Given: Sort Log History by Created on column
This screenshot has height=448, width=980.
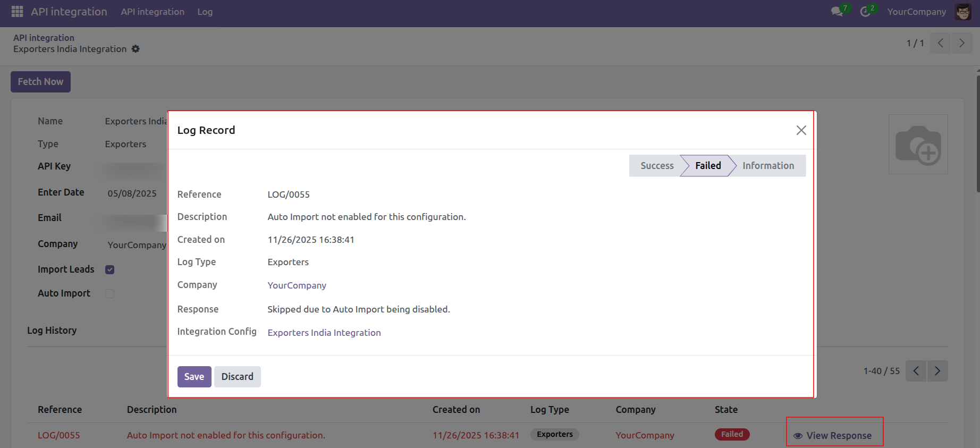Looking at the screenshot, I should tap(456, 410).
